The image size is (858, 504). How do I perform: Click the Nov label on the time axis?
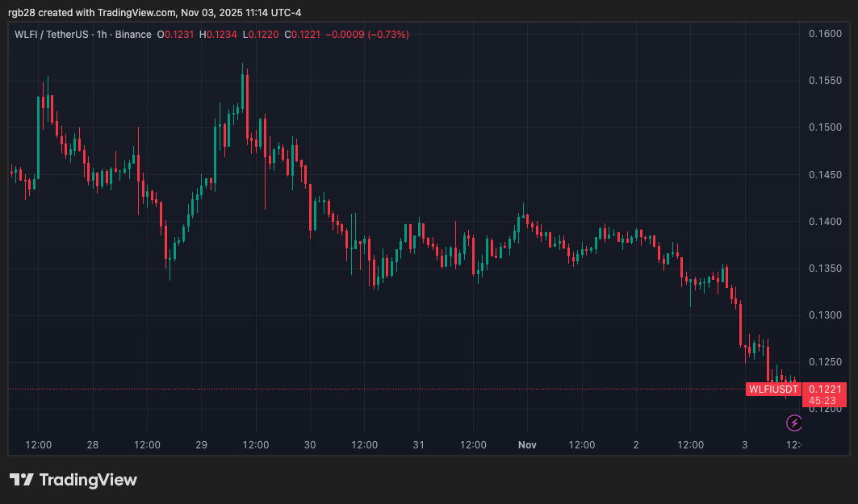[527, 444]
